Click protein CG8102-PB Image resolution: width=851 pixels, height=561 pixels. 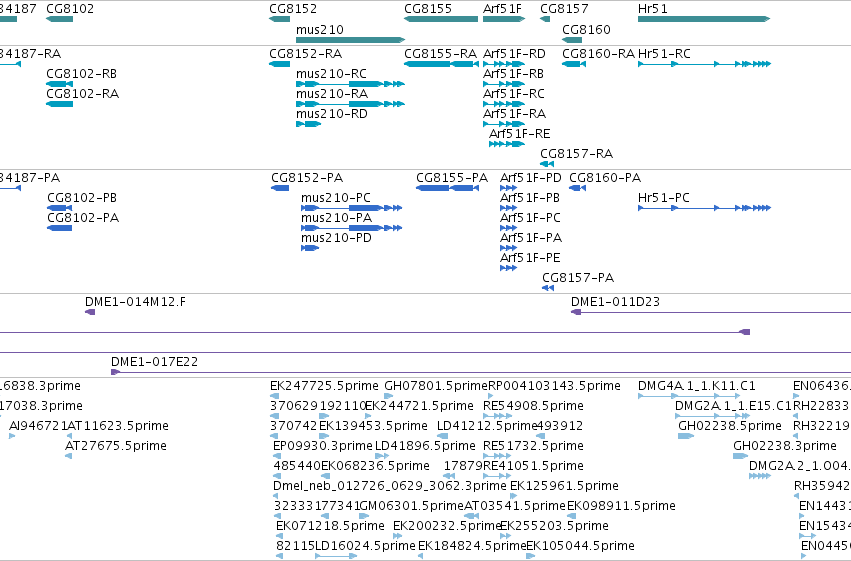tap(60, 208)
